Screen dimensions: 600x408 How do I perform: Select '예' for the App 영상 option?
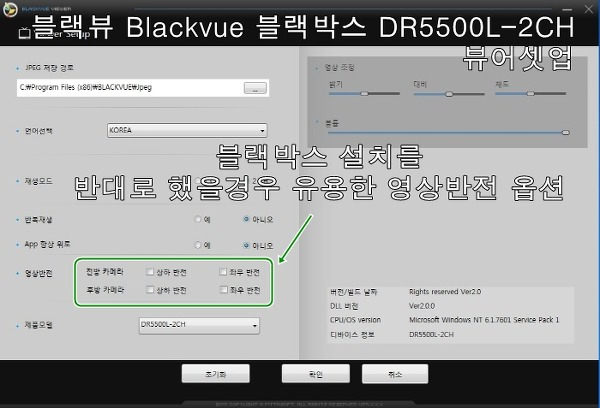point(198,245)
